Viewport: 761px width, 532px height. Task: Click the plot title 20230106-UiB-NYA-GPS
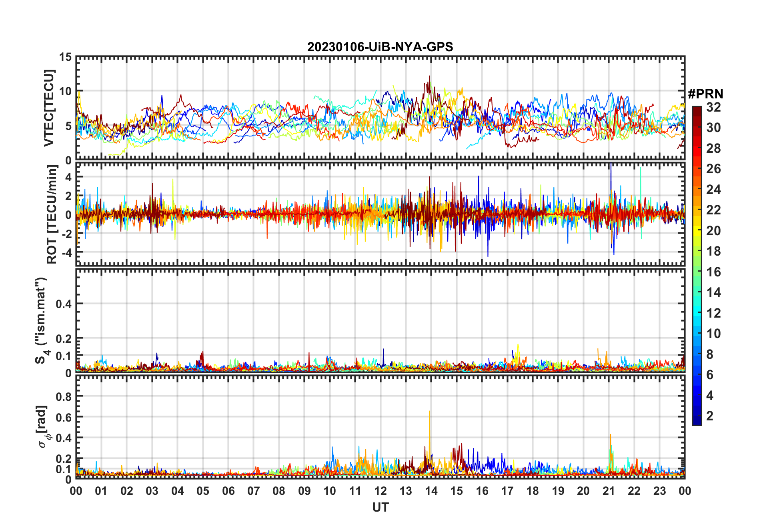380,47
